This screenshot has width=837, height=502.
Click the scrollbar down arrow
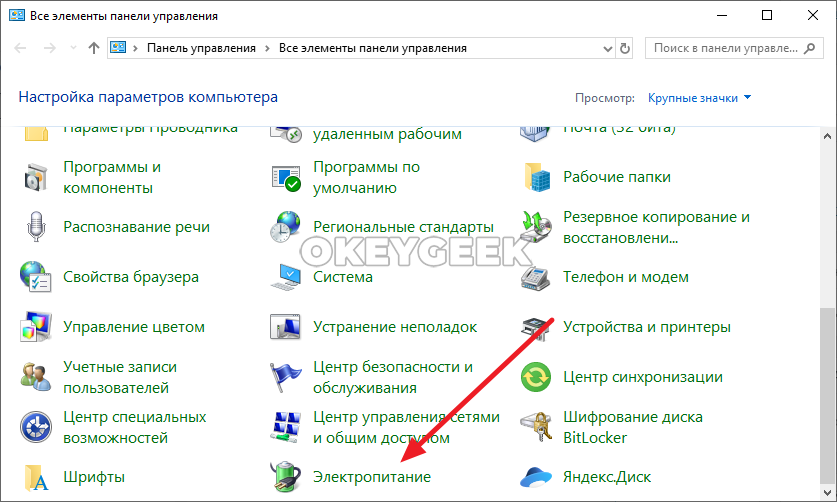pos(827,492)
